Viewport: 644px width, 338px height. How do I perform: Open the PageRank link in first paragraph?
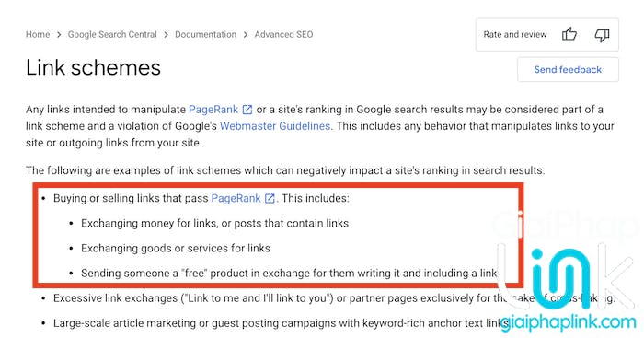click(213, 110)
